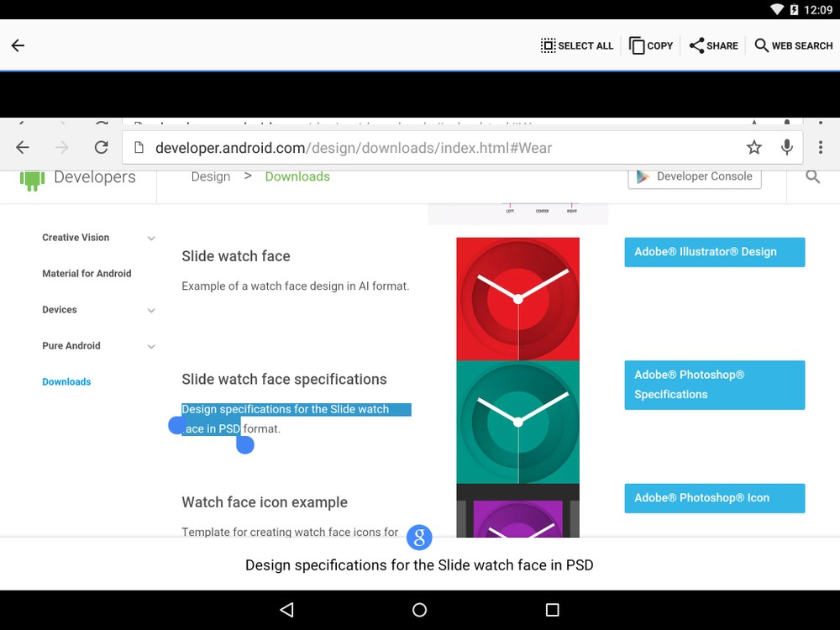The width and height of the screenshot is (840, 630).
Task: Click the browser forward arrow
Action: point(61,147)
